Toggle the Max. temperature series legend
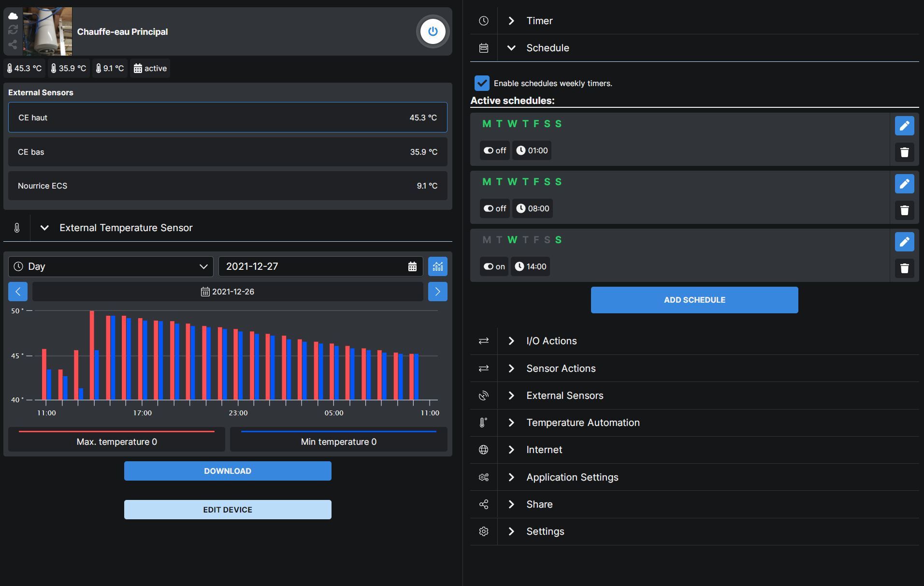Image resolution: width=924 pixels, height=586 pixels. pyautogui.click(x=116, y=439)
